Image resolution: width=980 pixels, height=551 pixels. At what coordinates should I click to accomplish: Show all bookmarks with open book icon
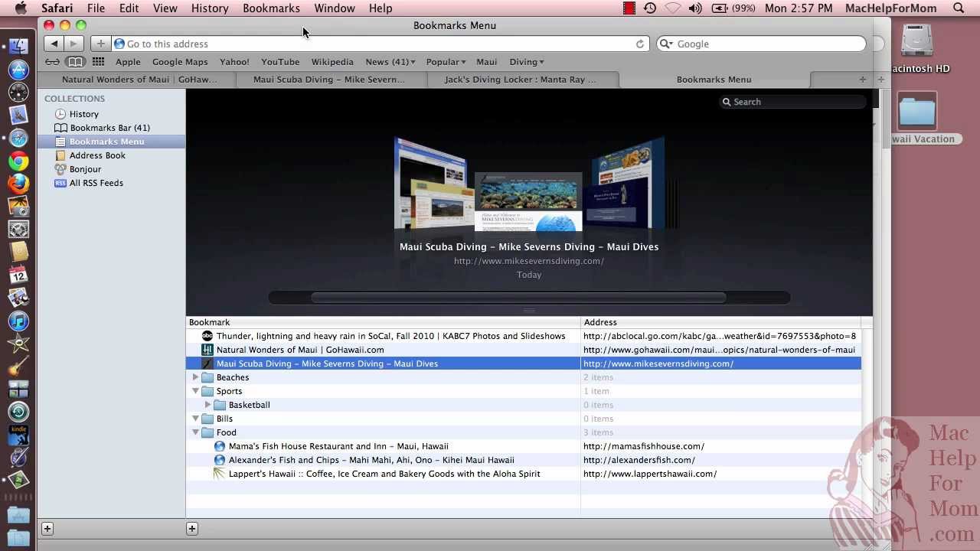(75, 62)
